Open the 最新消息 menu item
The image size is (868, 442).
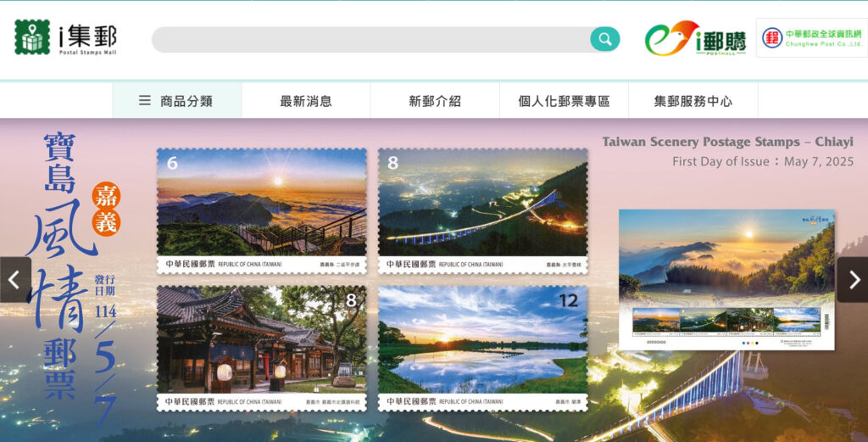[x=306, y=101]
